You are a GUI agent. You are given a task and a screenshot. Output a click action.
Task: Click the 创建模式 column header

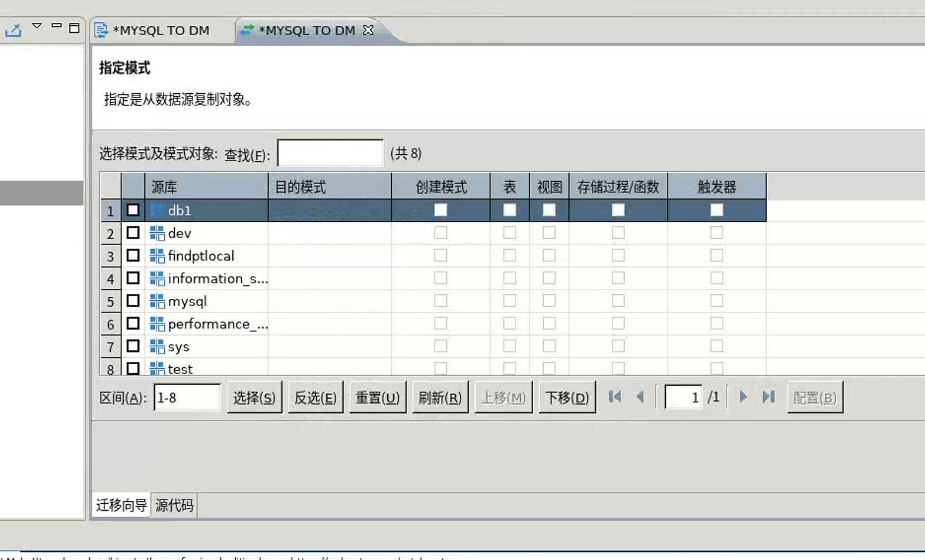coord(441,186)
